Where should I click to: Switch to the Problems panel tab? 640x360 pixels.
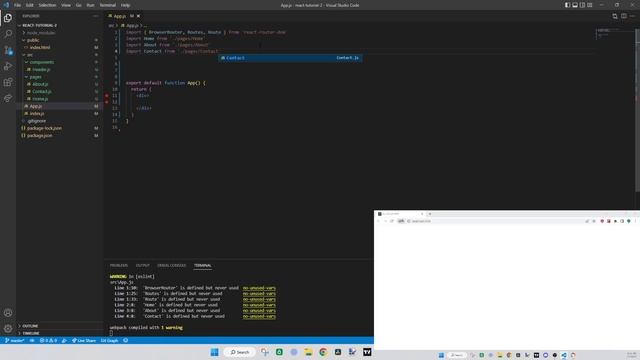pyautogui.click(x=118, y=265)
